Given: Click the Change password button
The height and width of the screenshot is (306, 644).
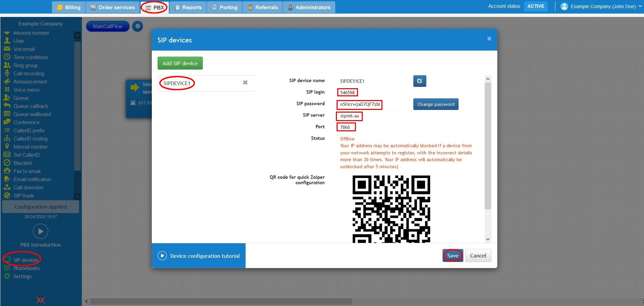Looking at the screenshot, I should click(x=436, y=104).
